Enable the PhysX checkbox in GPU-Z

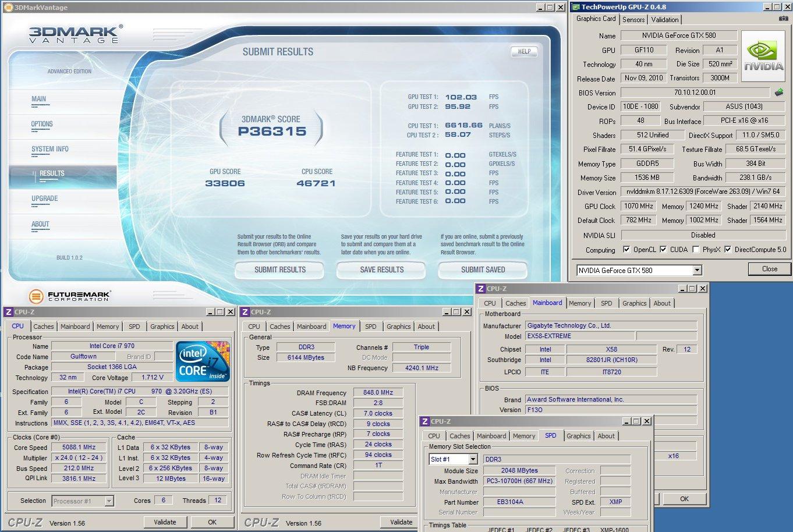point(696,250)
